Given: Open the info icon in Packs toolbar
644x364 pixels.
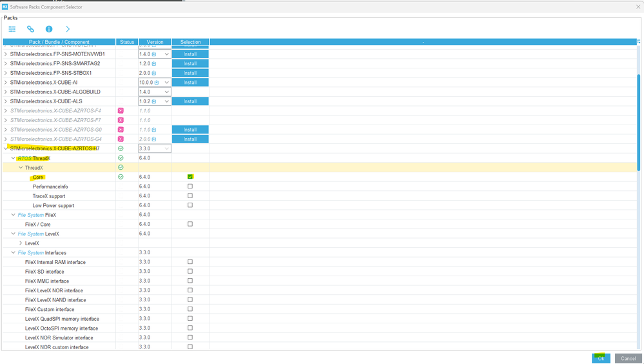Looking at the screenshot, I should 49,29.
